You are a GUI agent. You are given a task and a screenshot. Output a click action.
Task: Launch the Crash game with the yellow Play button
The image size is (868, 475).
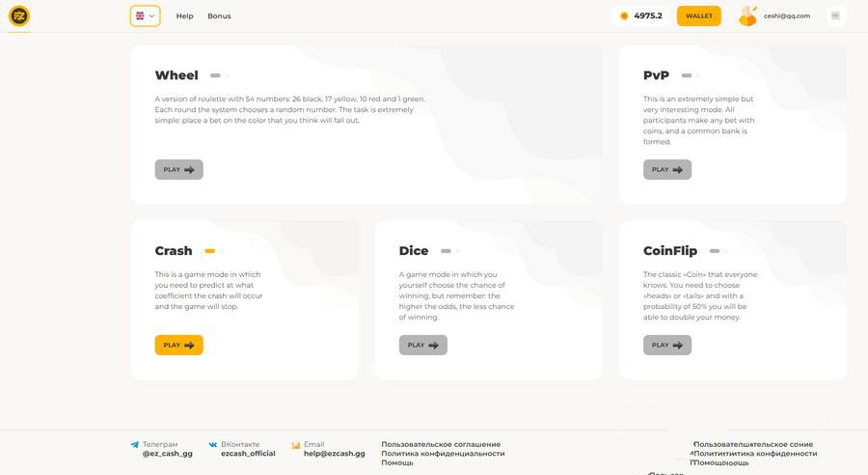[178, 345]
